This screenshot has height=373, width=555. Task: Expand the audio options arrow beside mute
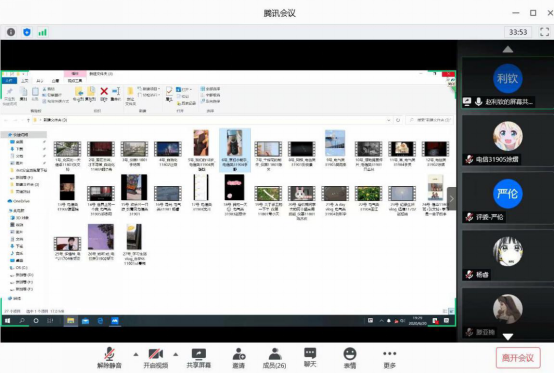point(136,354)
